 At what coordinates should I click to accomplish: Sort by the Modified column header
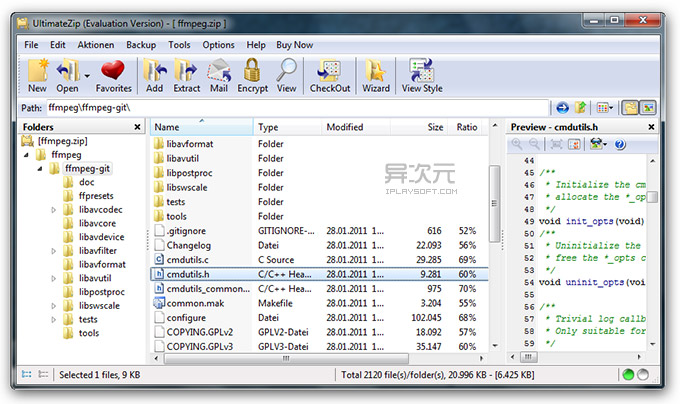pyautogui.click(x=356, y=127)
